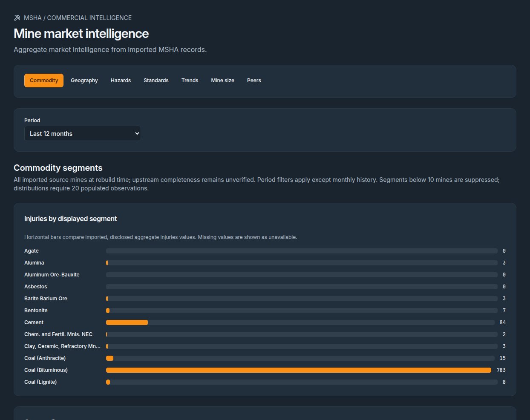The height and width of the screenshot is (420, 530).
Task: Click the value 15 for Coal (Anthracite)
Action: click(x=503, y=358)
